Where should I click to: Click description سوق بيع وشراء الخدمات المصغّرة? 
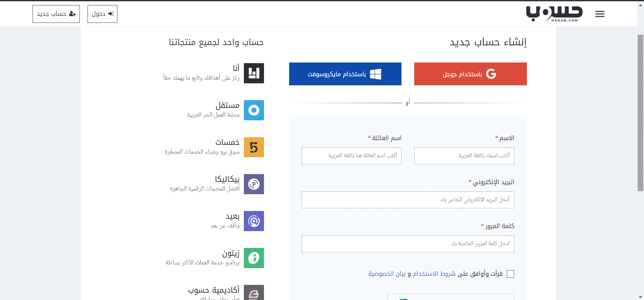[x=202, y=152]
